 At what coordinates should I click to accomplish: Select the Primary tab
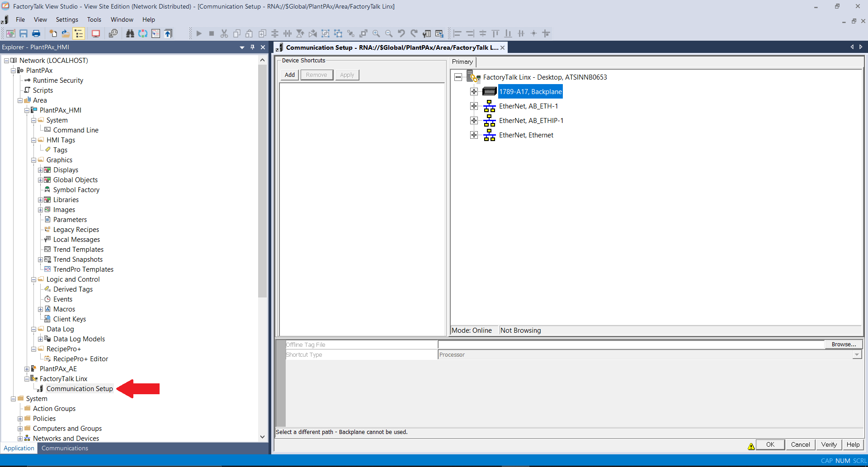(x=462, y=62)
